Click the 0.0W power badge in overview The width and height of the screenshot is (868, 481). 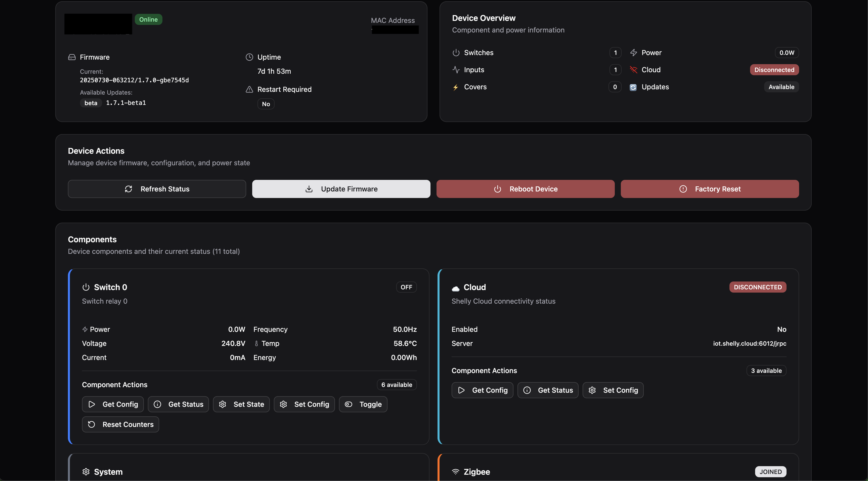(x=787, y=53)
